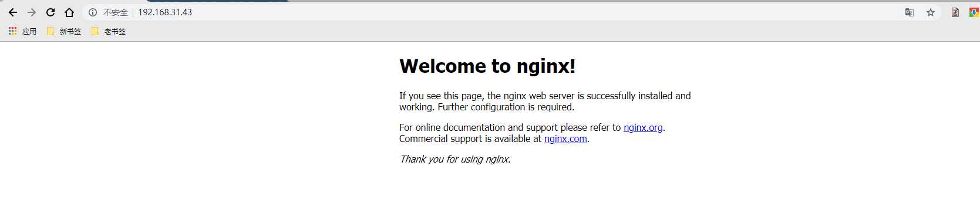
Task: Open the translate page icon
Action: coord(910,12)
